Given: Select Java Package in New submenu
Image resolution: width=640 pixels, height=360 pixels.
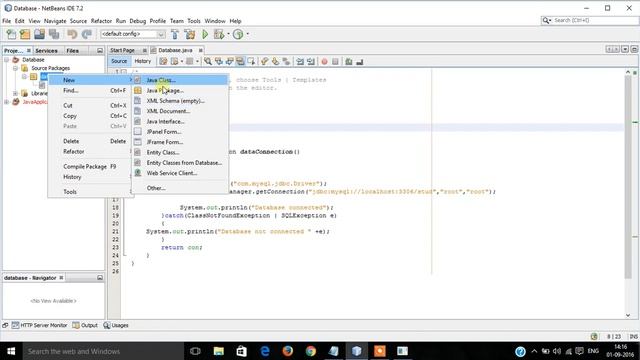Looking at the screenshot, I should pos(180,91).
